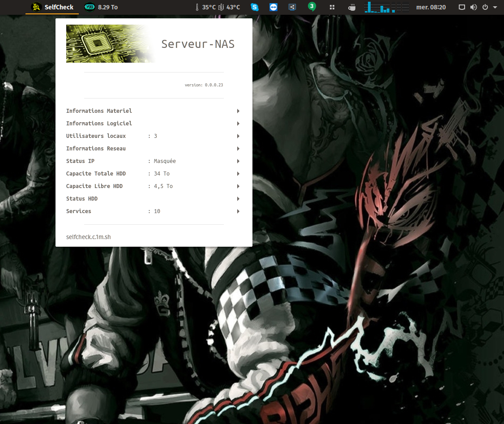Open the Caffeine coffee cup indicator
504x424 pixels.
[352, 7]
